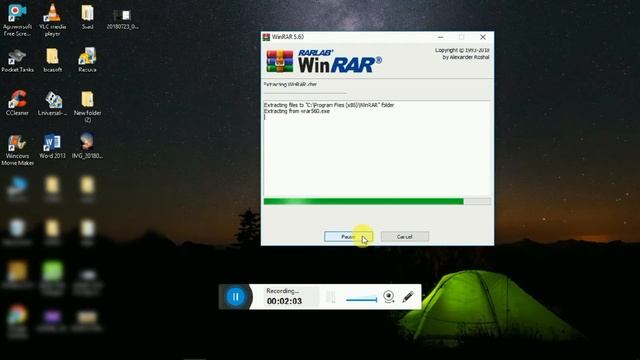
Task: Click the WinRAR title bar icon
Action: point(266,37)
